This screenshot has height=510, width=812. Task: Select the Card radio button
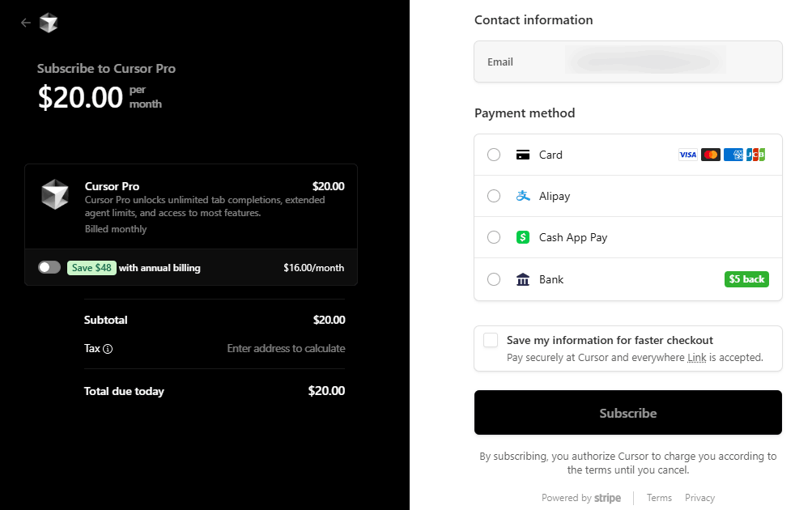tap(494, 155)
